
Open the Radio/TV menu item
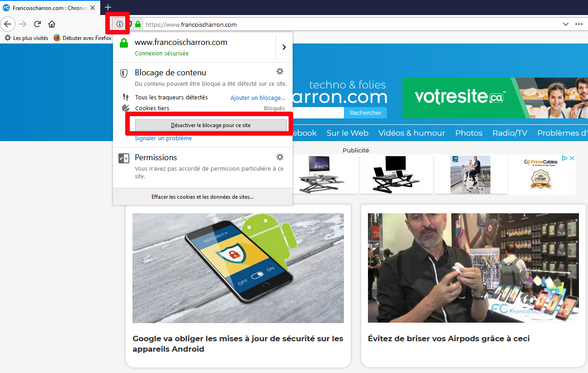coord(510,133)
